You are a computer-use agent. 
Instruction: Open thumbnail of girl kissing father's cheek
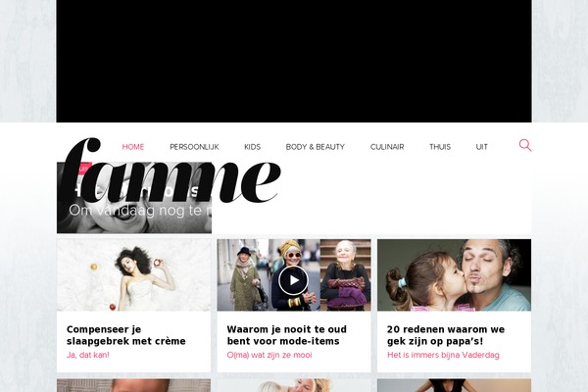454,275
